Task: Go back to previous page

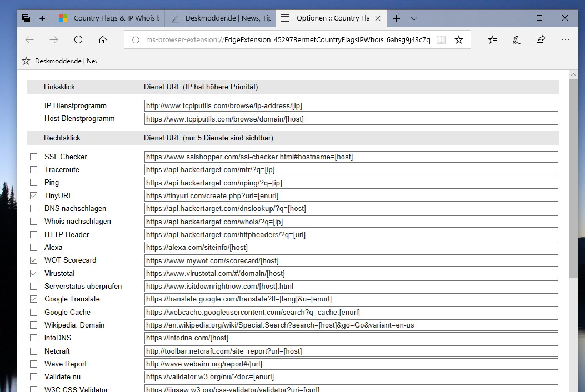Action: tap(29, 39)
